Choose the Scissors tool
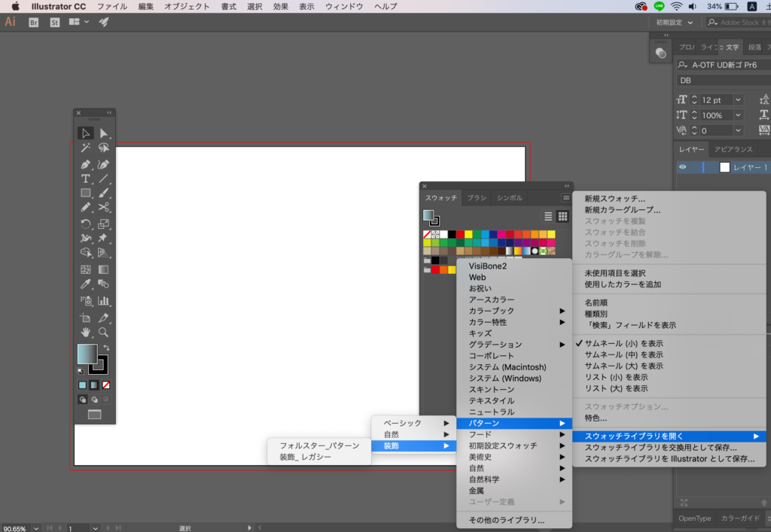This screenshot has height=532, width=771. 104,207
